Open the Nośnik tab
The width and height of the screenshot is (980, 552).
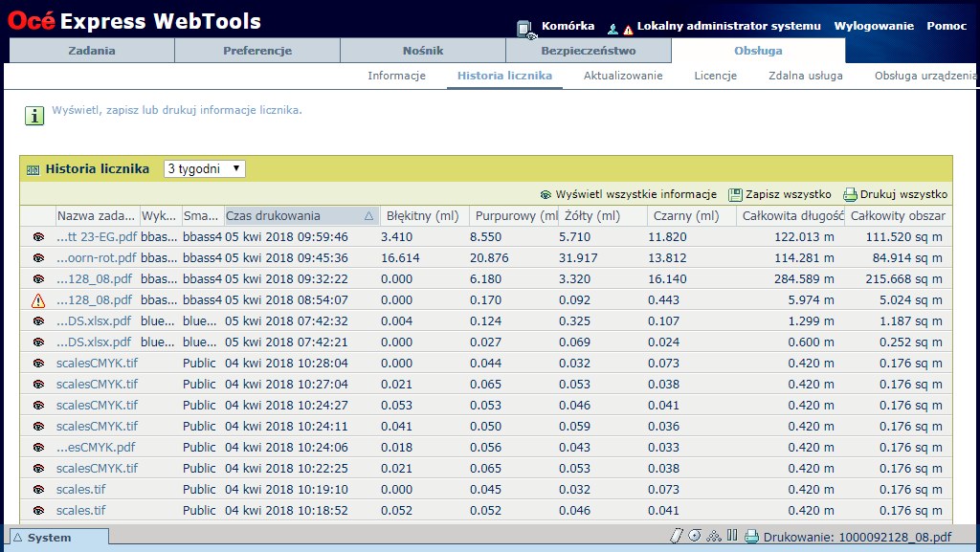423,51
